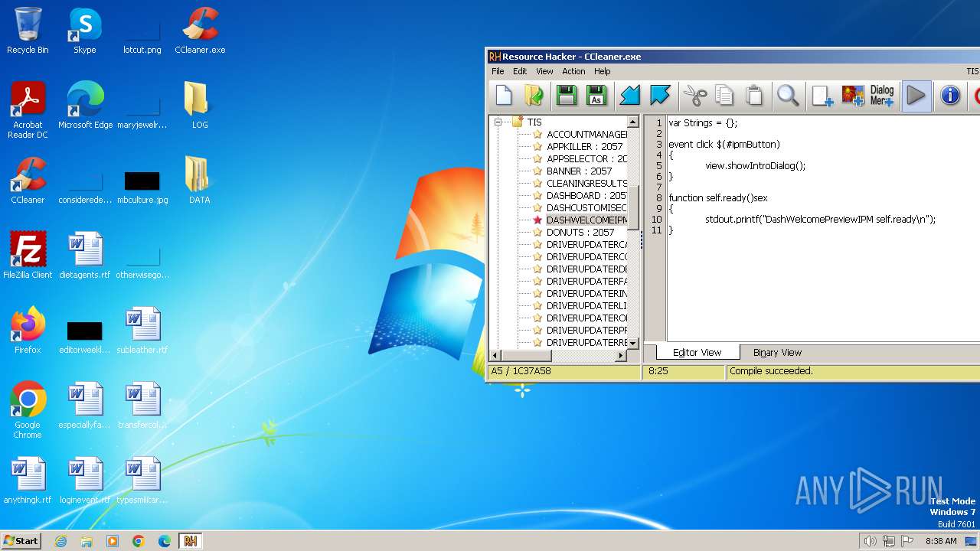Open the Recycle Bin desktop icon
Viewport: 980px width, 551px height.
(28, 31)
